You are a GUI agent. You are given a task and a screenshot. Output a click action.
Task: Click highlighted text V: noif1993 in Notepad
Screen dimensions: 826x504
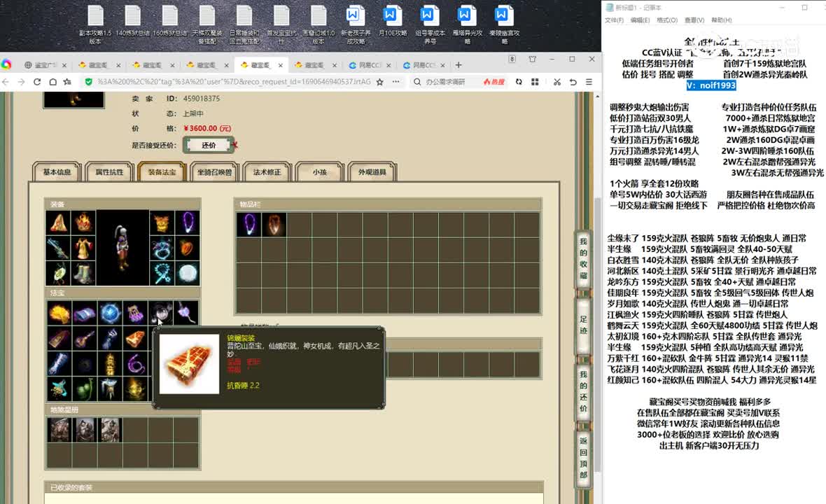coord(711,85)
